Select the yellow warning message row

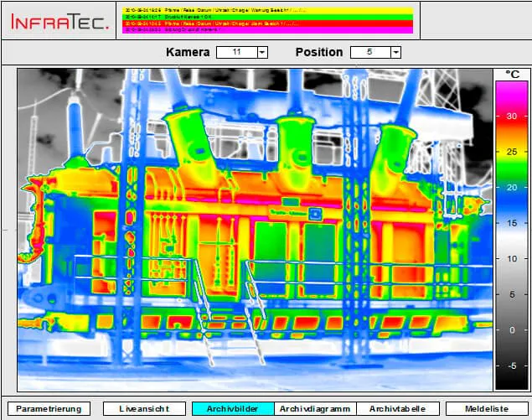coord(267,11)
